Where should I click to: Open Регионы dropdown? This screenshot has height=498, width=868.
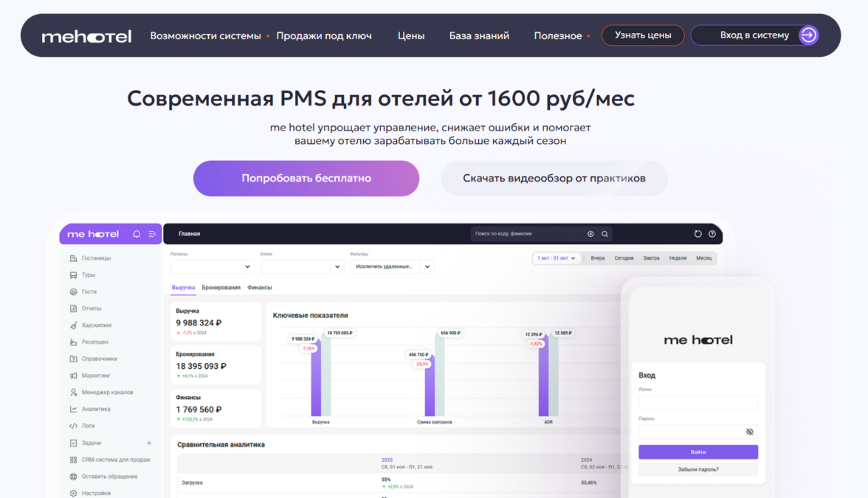(x=212, y=267)
